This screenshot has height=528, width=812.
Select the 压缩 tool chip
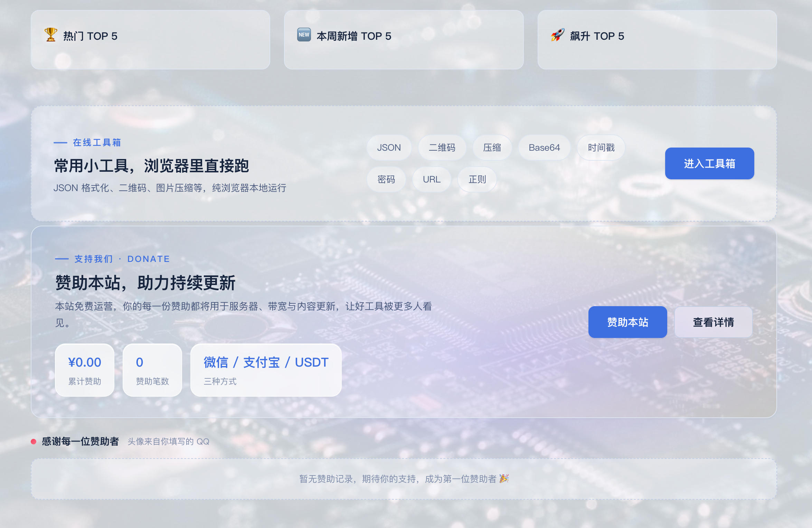pyautogui.click(x=492, y=148)
